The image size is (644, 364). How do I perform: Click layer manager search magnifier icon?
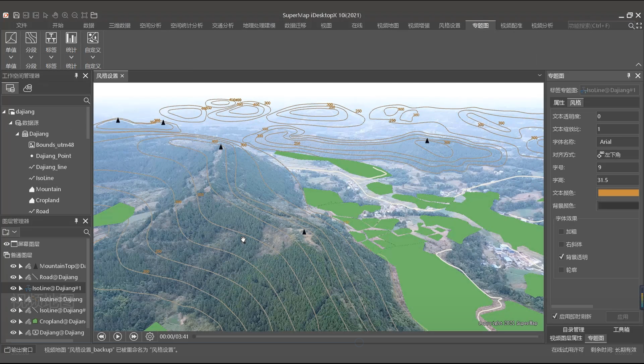tap(86, 232)
